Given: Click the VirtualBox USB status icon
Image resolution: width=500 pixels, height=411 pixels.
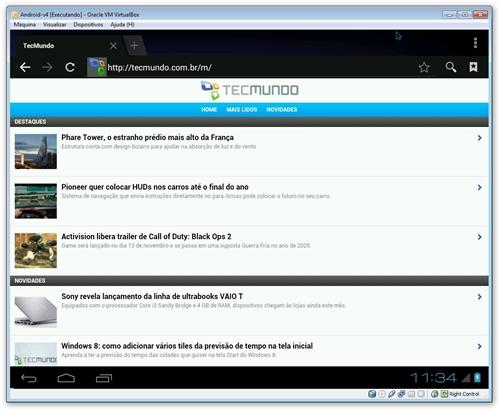Looking at the screenshot, I should pyautogui.click(x=392, y=394).
